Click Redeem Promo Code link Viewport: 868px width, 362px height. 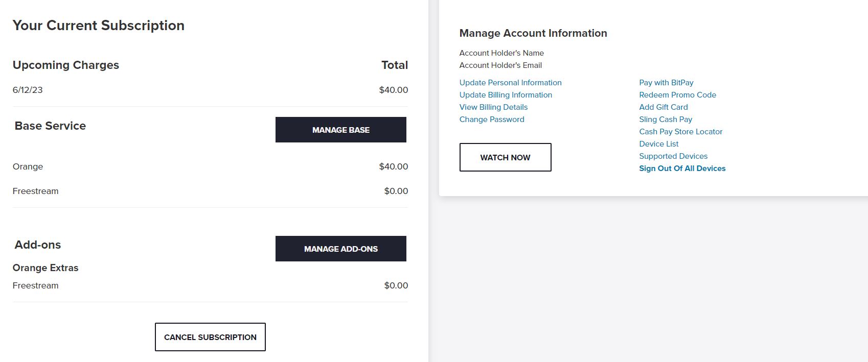click(677, 95)
